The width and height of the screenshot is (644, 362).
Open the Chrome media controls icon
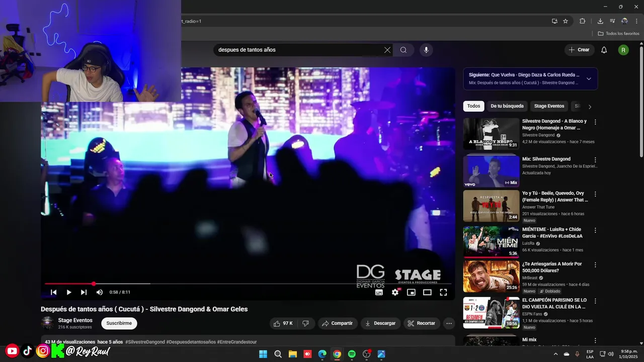click(612, 21)
